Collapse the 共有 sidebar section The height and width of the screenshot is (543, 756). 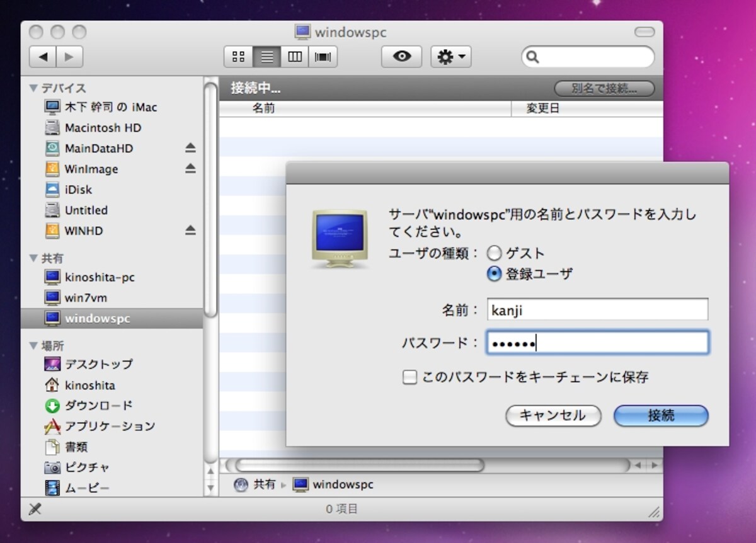coord(34,258)
